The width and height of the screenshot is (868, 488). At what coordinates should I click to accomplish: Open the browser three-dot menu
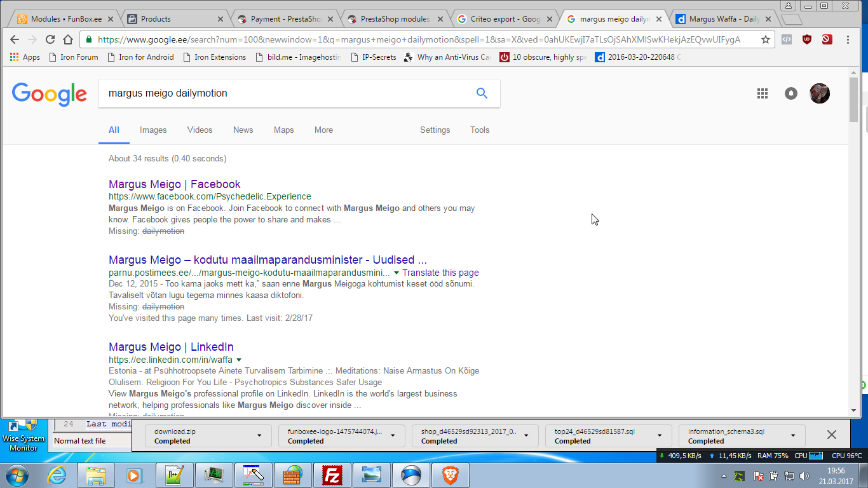point(848,39)
